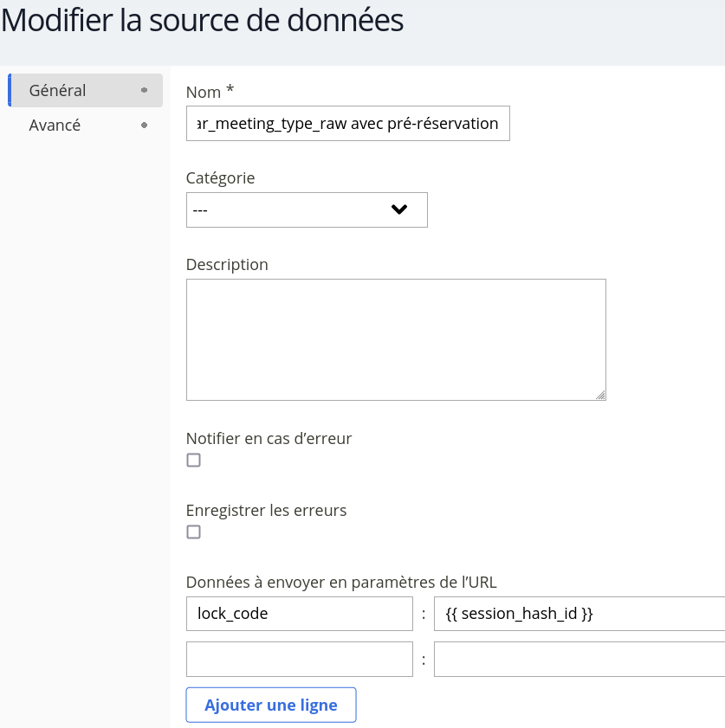This screenshot has height=728, width=725.
Task: Click the dot indicator beside Avancé
Action: [x=144, y=125]
